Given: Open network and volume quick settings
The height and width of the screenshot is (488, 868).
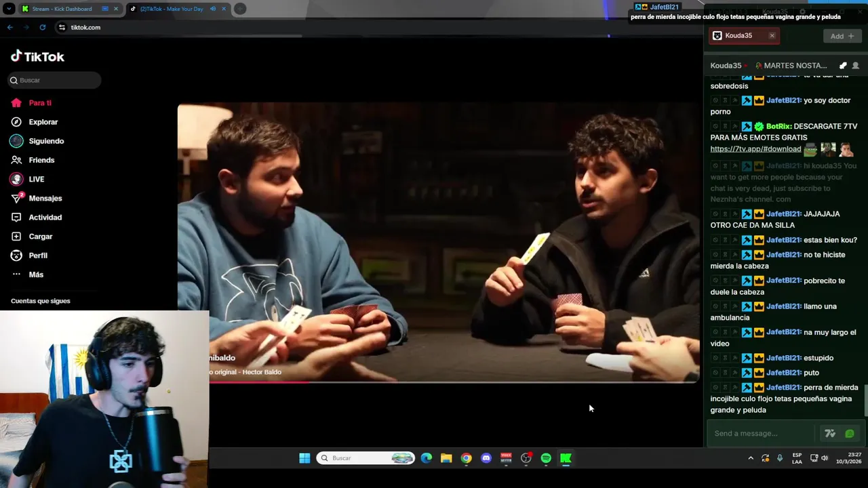Looking at the screenshot, I should (819, 458).
